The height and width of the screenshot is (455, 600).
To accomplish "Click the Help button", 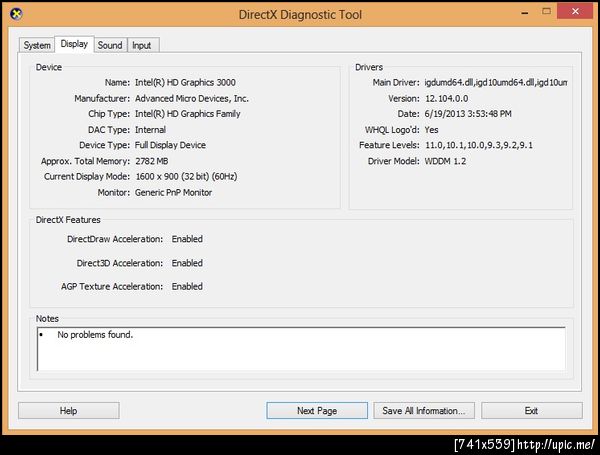I will pos(68,411).
